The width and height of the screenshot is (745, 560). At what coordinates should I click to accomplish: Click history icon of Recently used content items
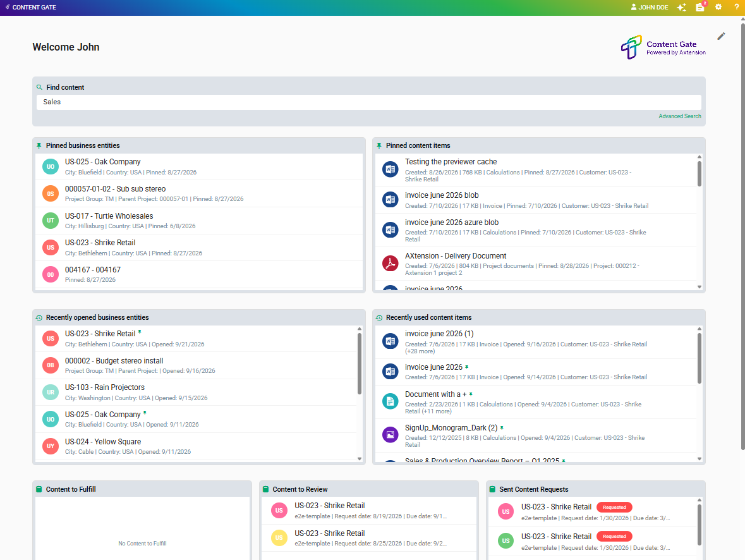pyautogui.click(x=379, y=317)
